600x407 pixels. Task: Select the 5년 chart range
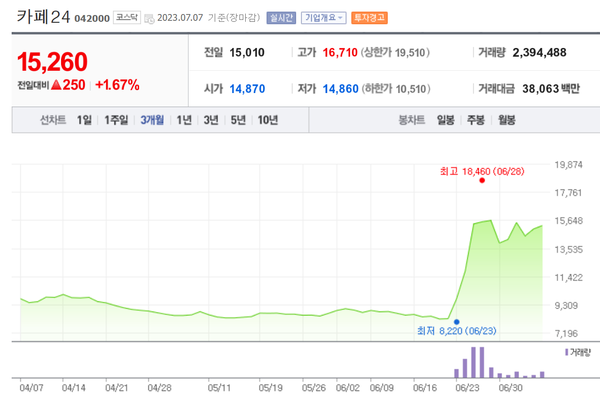click(238, 121)
